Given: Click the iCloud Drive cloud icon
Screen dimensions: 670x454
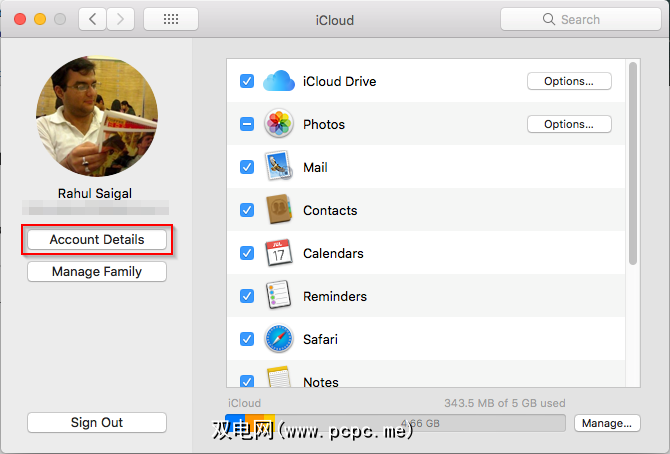Looking at the screenshot, I should tap(279, 81).
